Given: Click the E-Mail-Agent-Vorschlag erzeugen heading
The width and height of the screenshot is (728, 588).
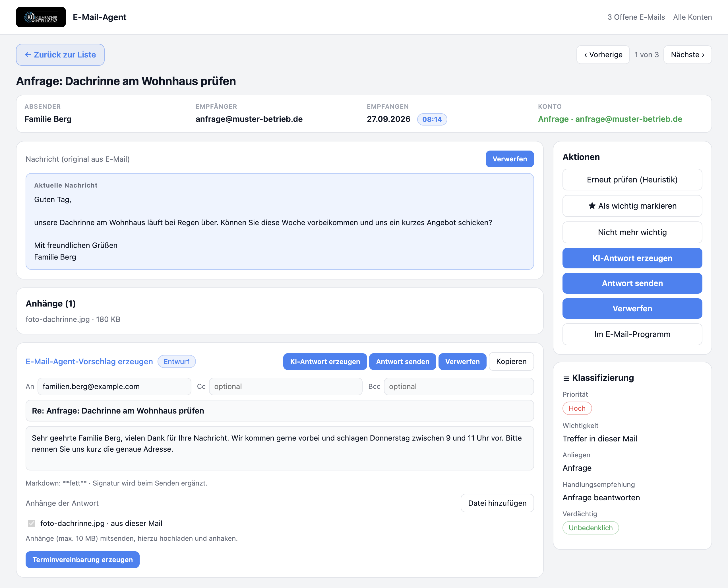Looking at the screenshot, I should 89,361.
